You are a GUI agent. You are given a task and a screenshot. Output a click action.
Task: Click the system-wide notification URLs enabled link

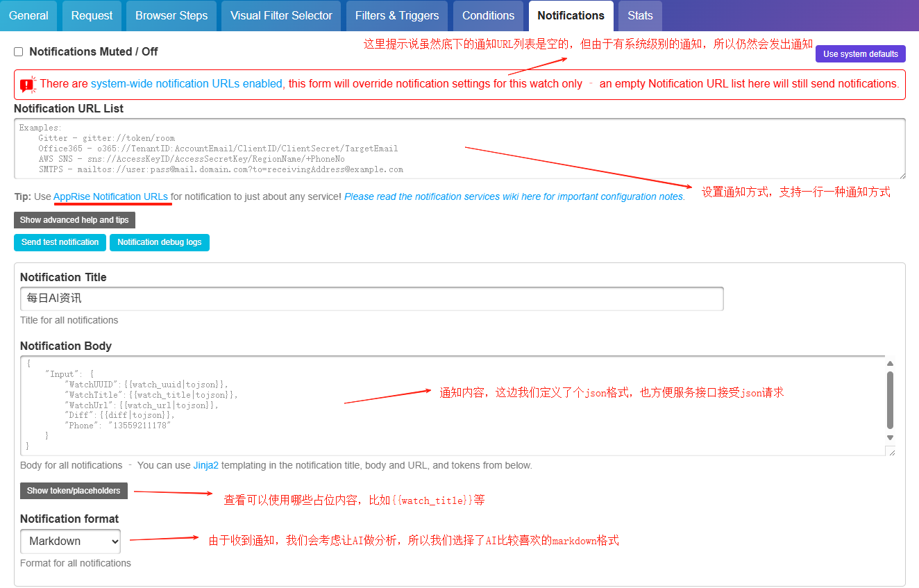click(x=186, y=84)
